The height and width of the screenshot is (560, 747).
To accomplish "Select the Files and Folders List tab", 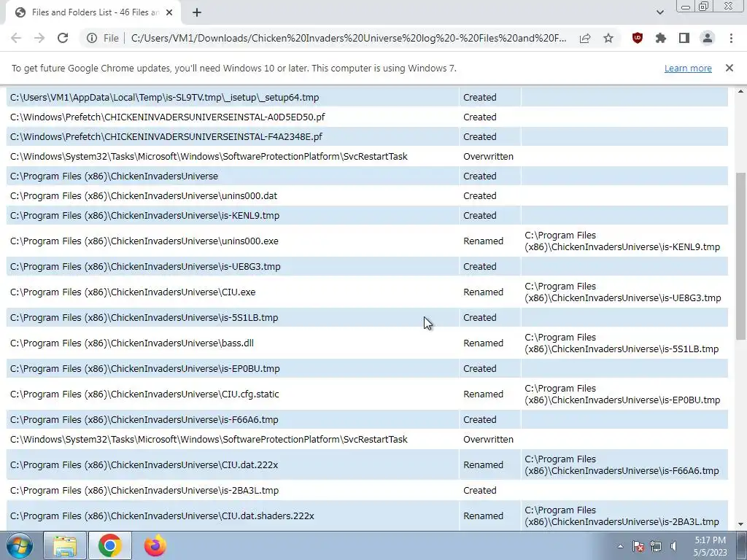I will click(x=93, y=13).
